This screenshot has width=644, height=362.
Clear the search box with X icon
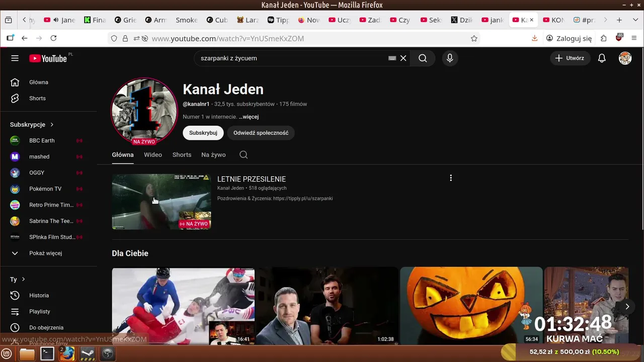[x=403, y=58]
